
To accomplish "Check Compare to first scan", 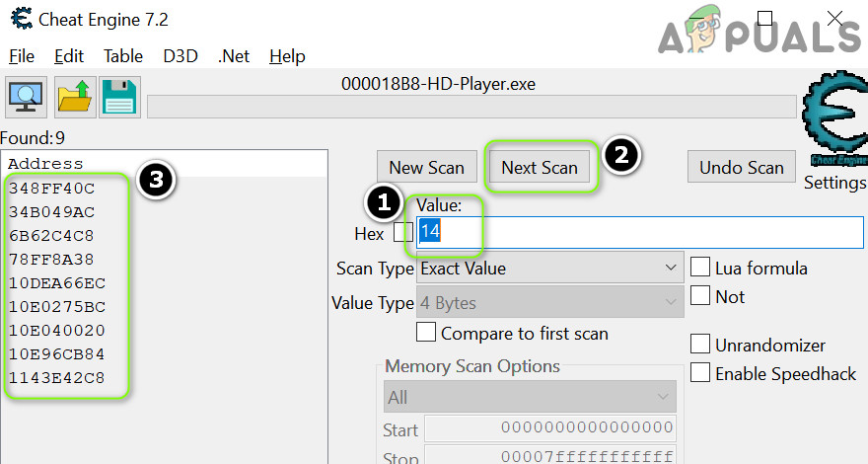I will pos(426,332).
